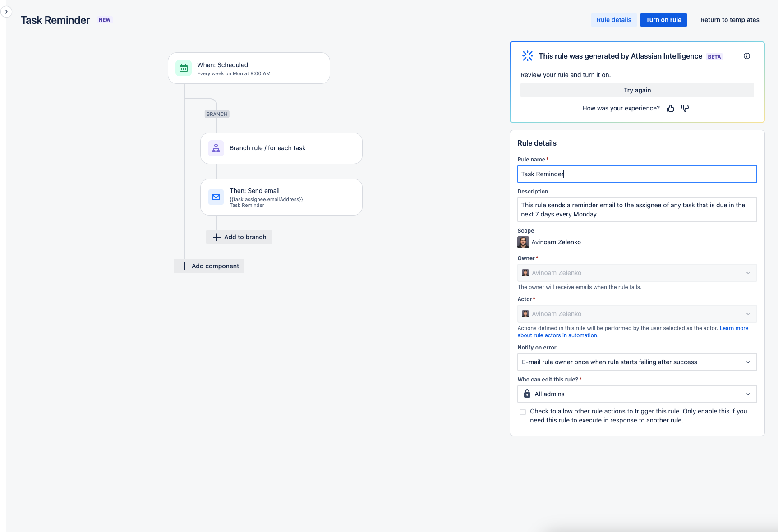The height and width of the screenshot is (532, 778).
Task: Click the Add component button
Action: (209, 266)
